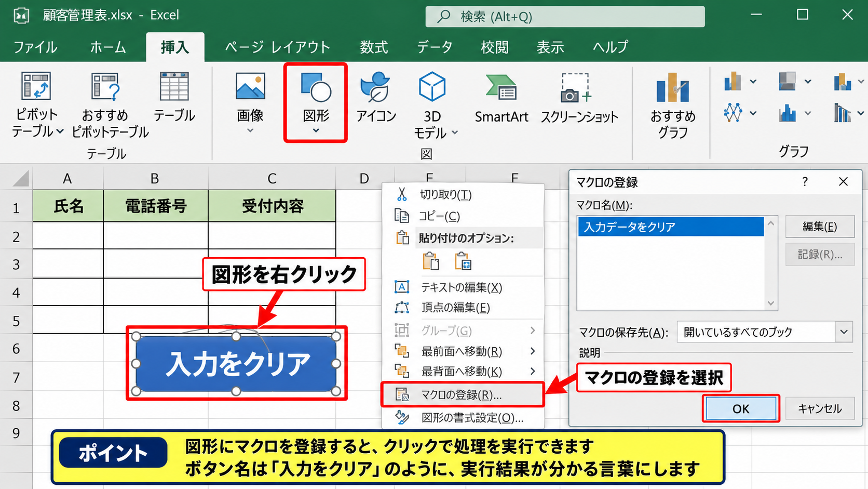Take a screenshot with スクリーンショット

coord(579,98)
